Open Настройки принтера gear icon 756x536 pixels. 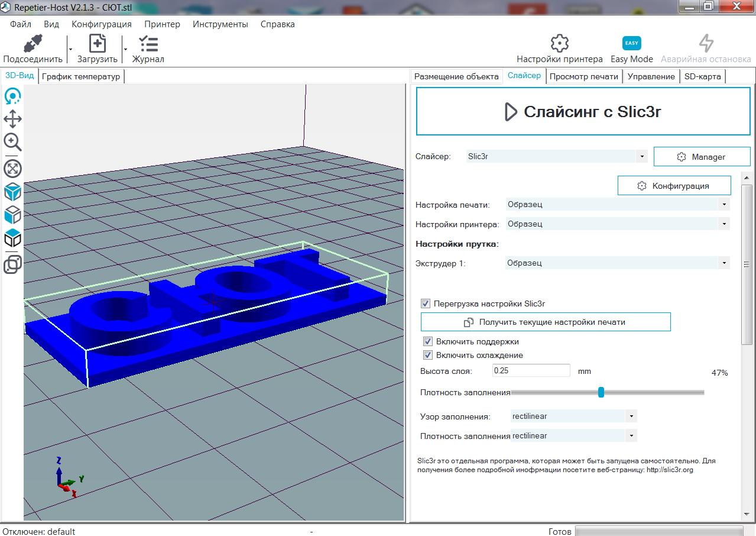pos(559,43)
